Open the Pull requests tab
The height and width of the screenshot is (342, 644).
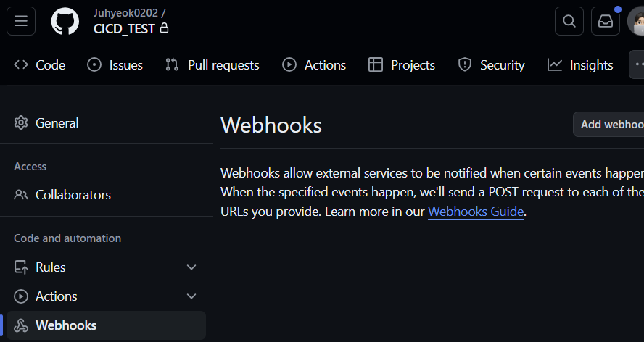pyautogui.click(x=212, y=65)
